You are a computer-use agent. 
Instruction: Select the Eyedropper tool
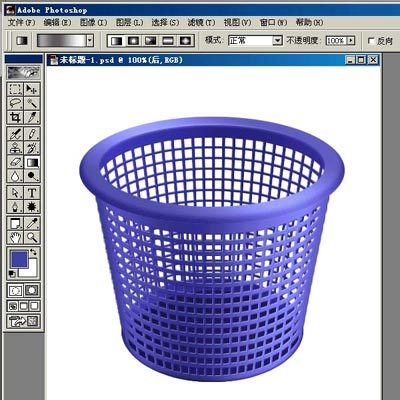coord(32,223)
